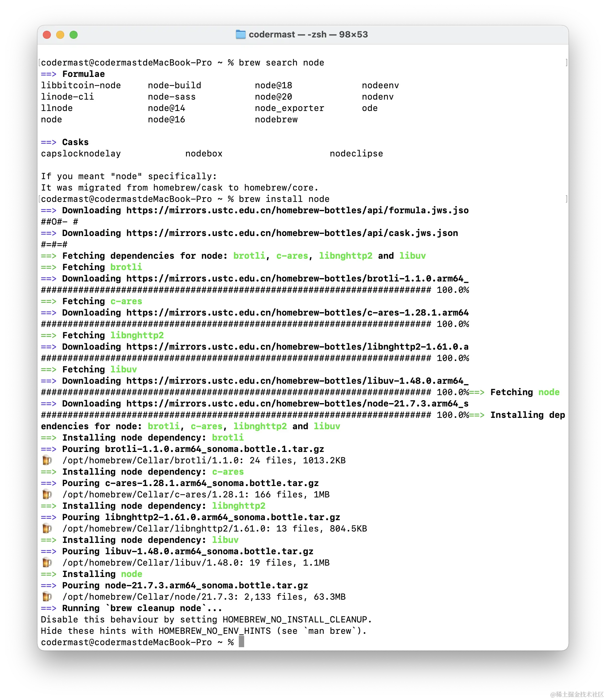Click 'node@16' in formulae list
606x700 pixels.
pos(166,120)
